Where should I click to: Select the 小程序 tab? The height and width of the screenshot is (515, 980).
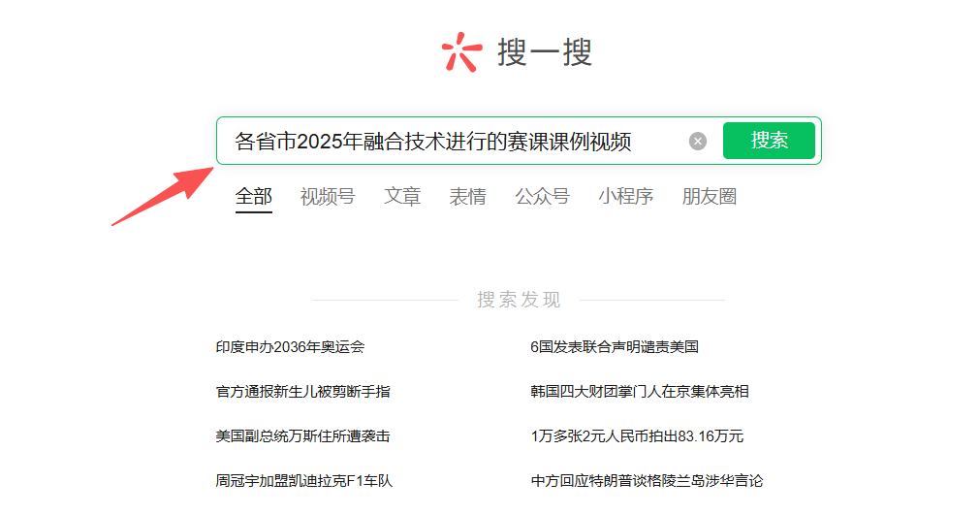click(x=625, y=197)
